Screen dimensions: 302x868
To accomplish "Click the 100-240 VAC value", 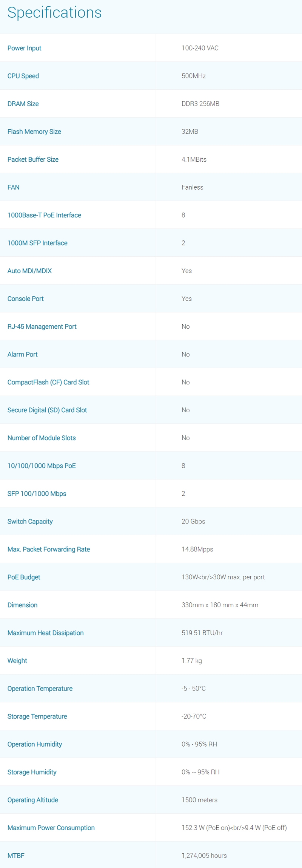I will [x=200, y=48].
